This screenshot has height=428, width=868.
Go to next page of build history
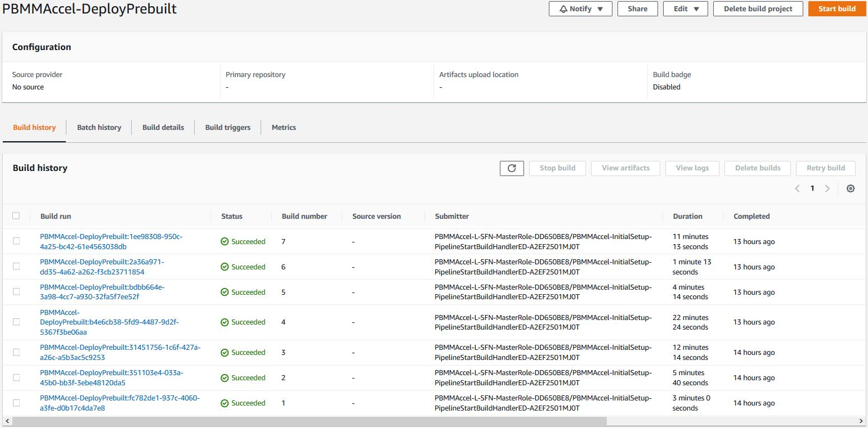coord(827,189)
